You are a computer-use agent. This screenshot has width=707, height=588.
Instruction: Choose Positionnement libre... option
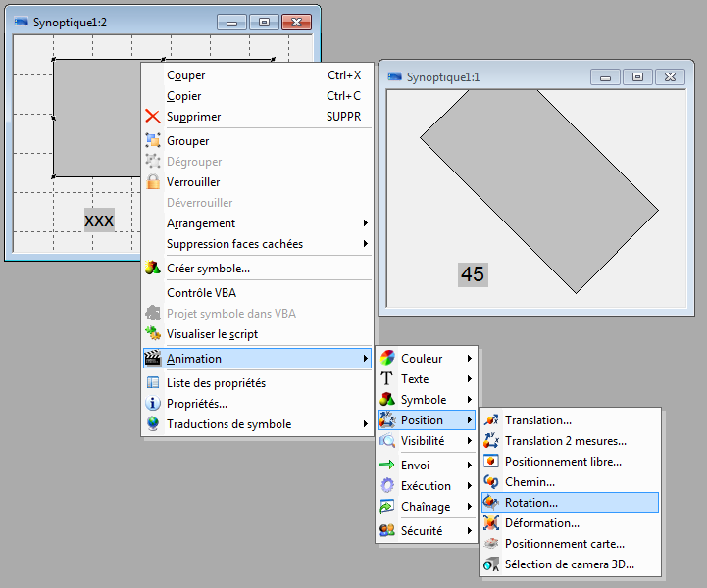coord(563,461)
